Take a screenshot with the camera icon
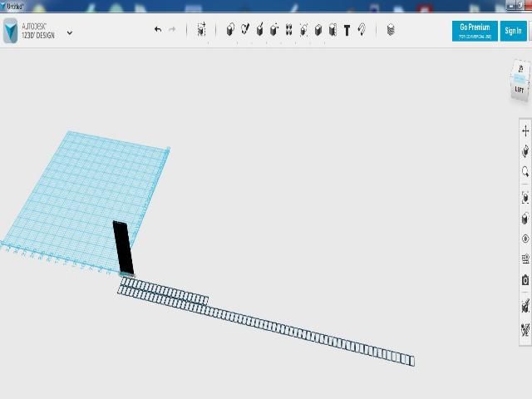532x399 pixels. point(525,281)
